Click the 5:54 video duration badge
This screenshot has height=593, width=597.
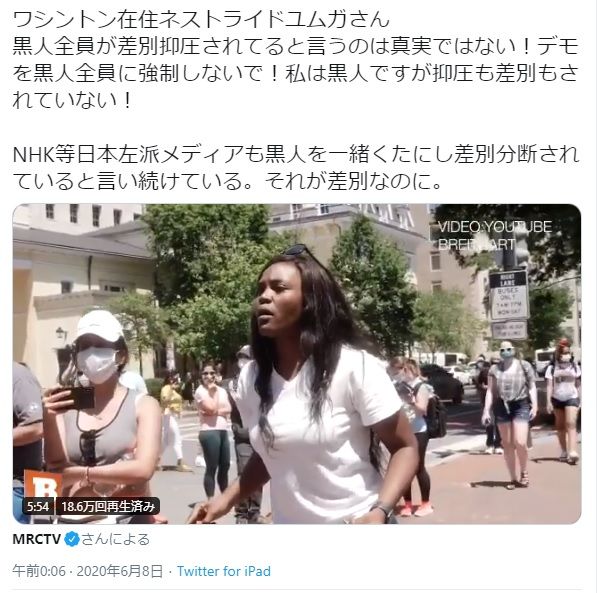(38, 507)
